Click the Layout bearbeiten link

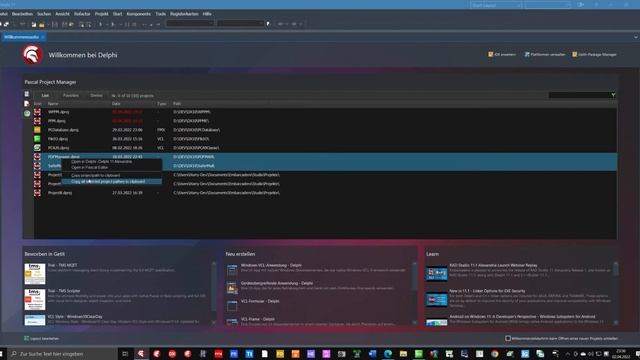[x=44, y=338]
